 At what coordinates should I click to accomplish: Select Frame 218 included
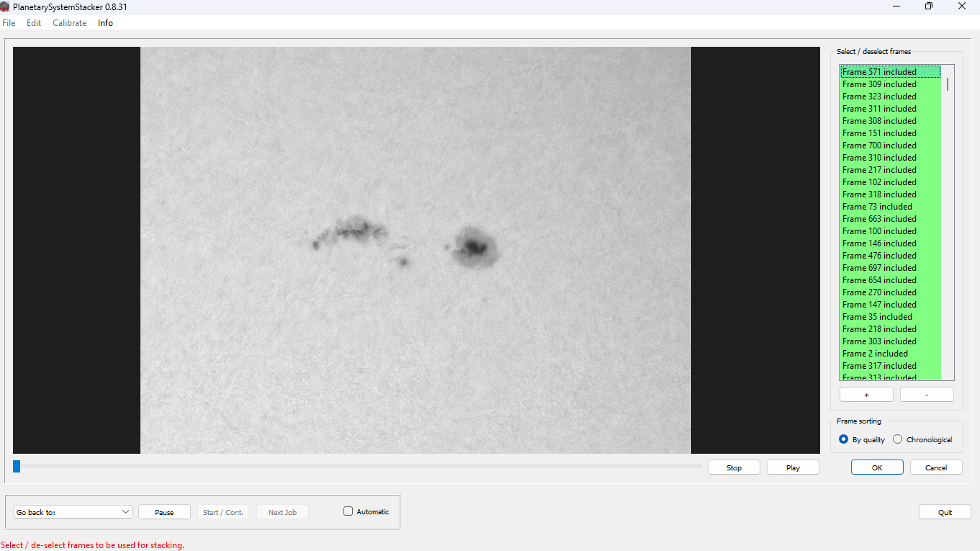[891, 329]
